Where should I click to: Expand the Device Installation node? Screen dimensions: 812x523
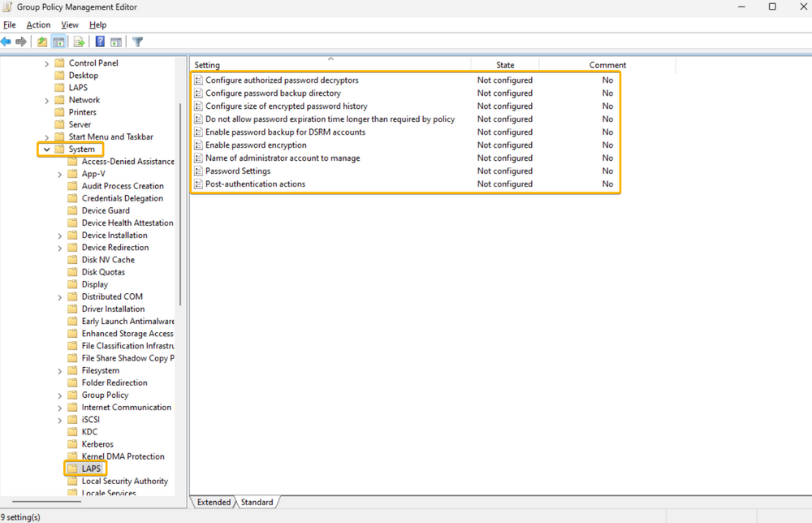tap(58, 235)
